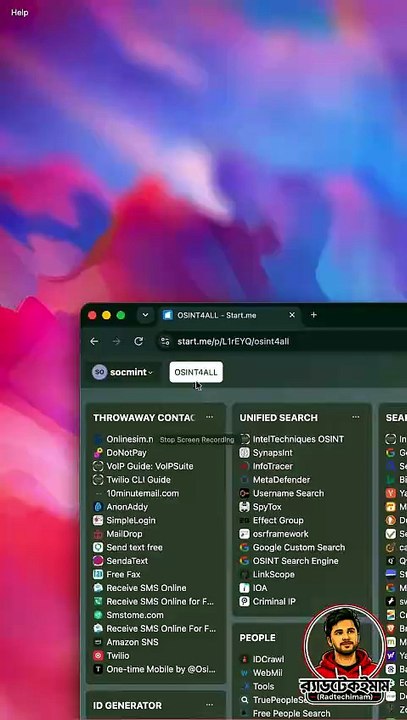Open the Receive SMS Online link
The image size is (407, 720).
click(x=146, y=588)
